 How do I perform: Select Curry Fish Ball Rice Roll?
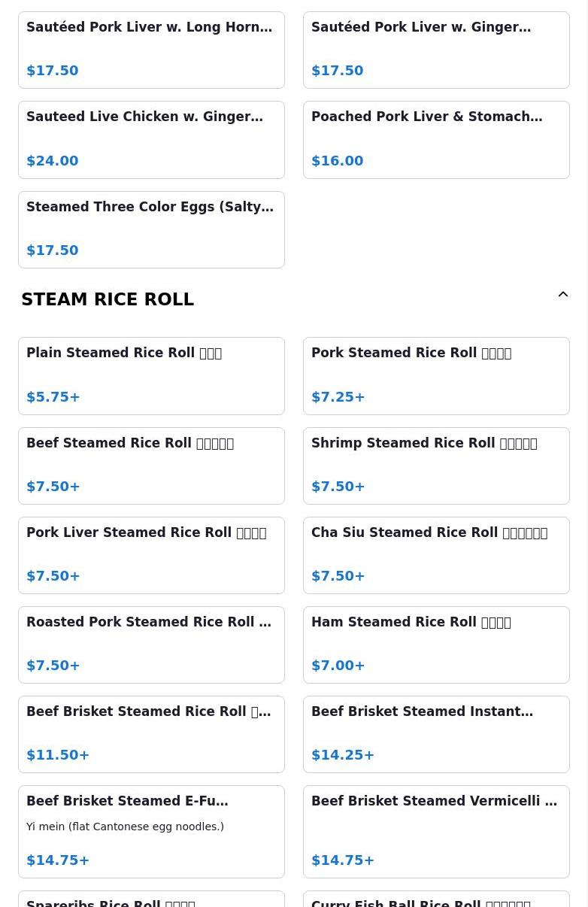(436, 900)
